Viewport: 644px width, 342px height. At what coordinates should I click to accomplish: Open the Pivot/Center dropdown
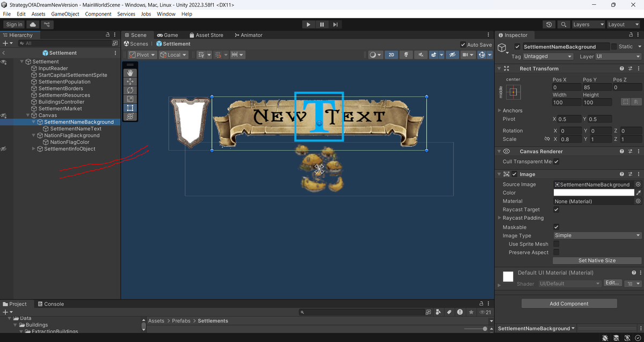click(142, 55)
